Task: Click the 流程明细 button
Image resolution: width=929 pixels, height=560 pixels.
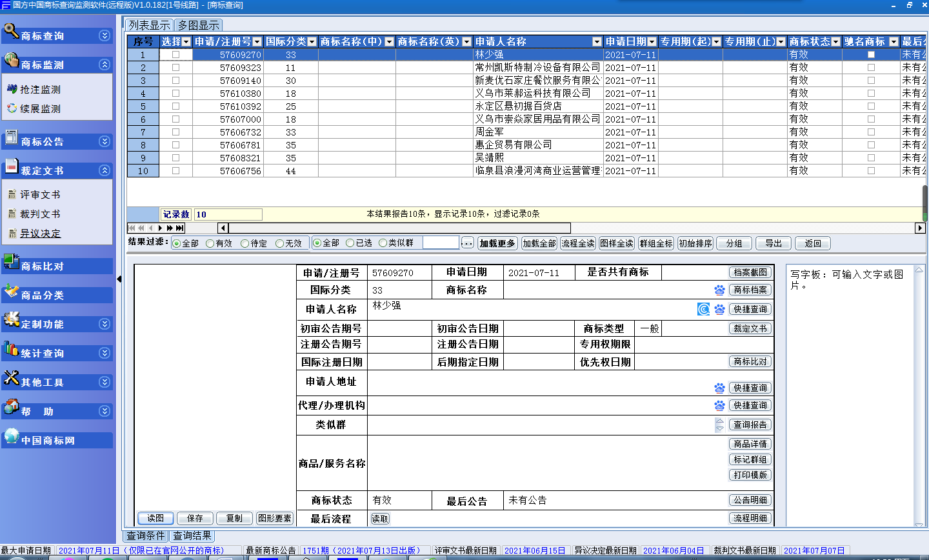Action: [750, 518]
